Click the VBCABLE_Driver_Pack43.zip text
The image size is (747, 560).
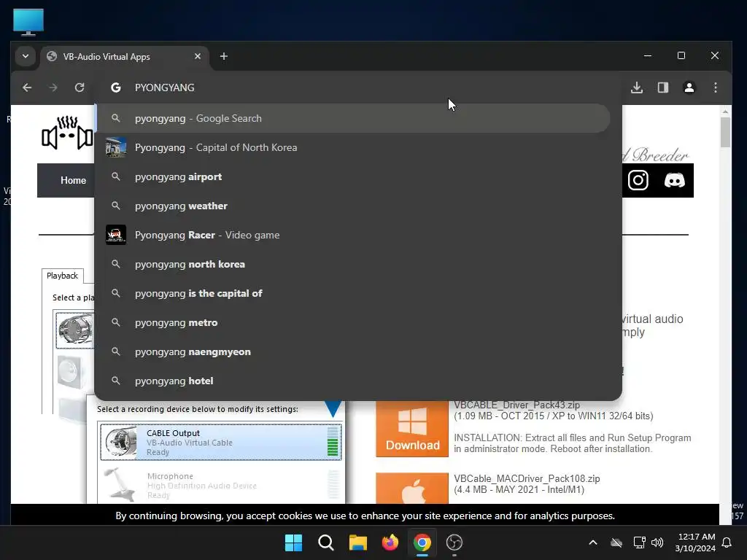coord(517,405)
